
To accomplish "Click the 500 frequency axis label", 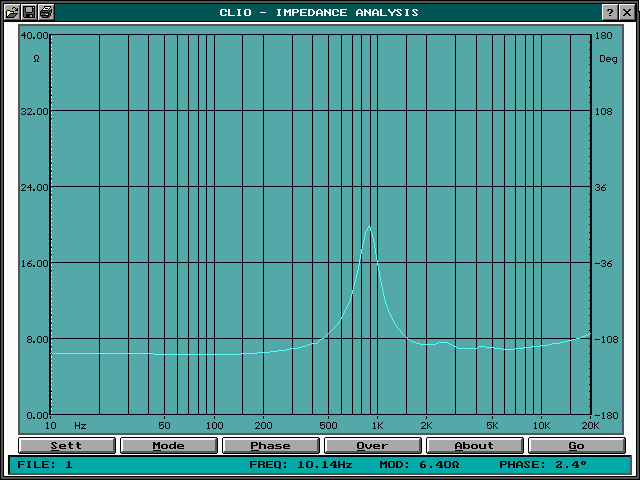I will pyautogui.click(x=328, y=426).
